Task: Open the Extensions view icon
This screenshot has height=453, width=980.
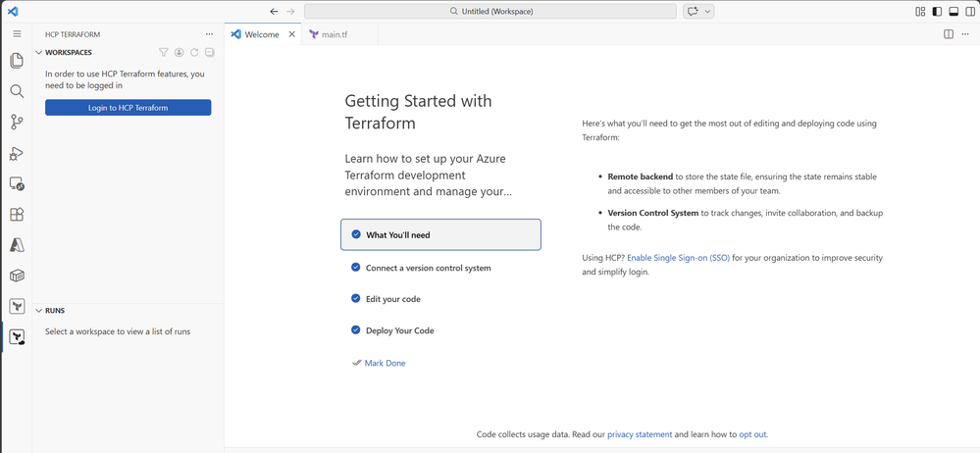Action: pos(17,215)
